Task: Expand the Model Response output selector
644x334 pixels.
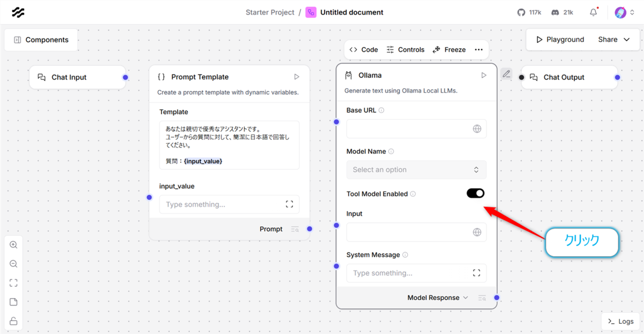Action: (x=437, y=298)
